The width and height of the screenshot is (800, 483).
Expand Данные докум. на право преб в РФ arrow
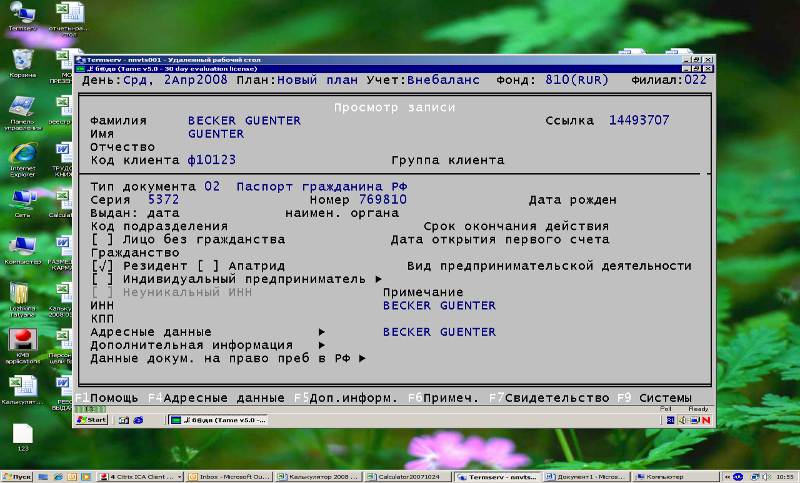362,359
